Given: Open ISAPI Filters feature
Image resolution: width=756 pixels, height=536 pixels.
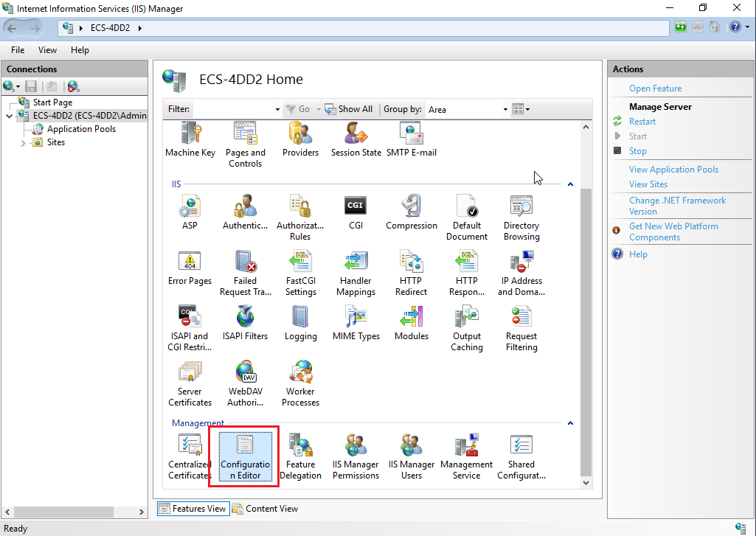Looking at the screenshot, I should [x=245, y=323].
